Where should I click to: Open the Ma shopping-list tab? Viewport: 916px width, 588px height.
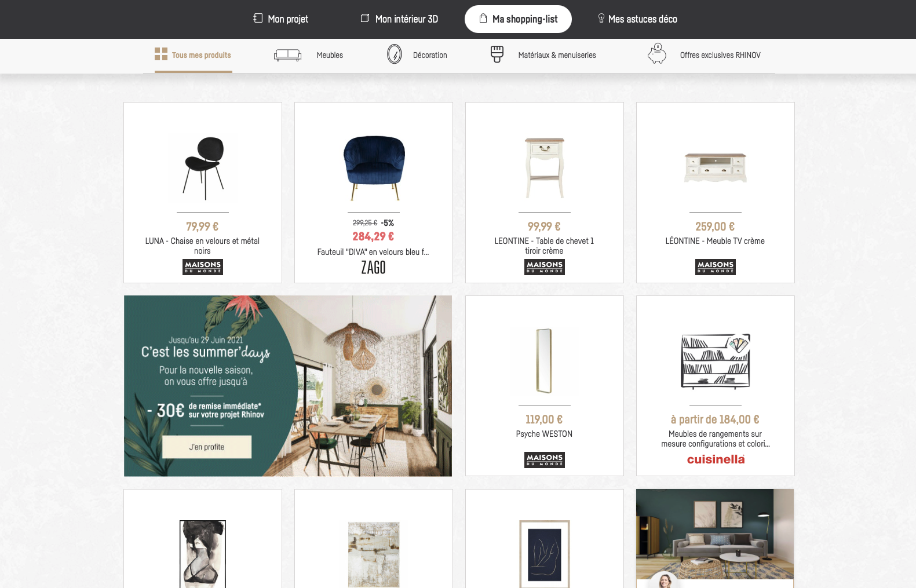click(x=518, y=19)
